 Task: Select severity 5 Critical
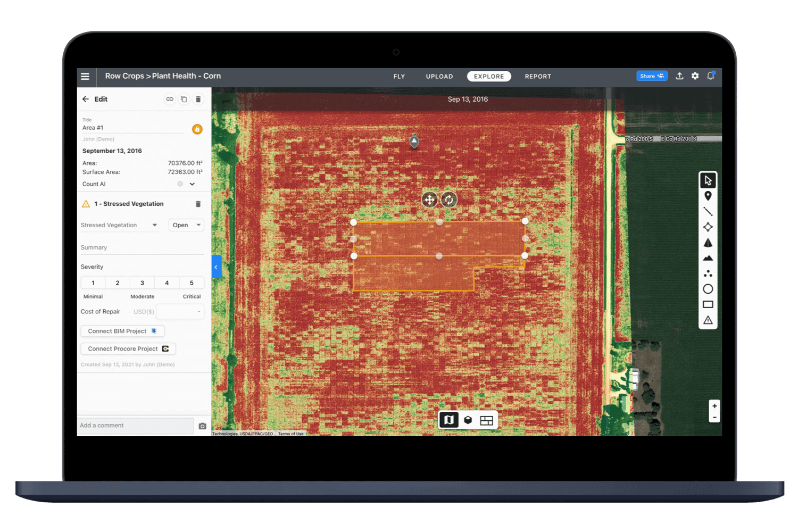point(191,282)
